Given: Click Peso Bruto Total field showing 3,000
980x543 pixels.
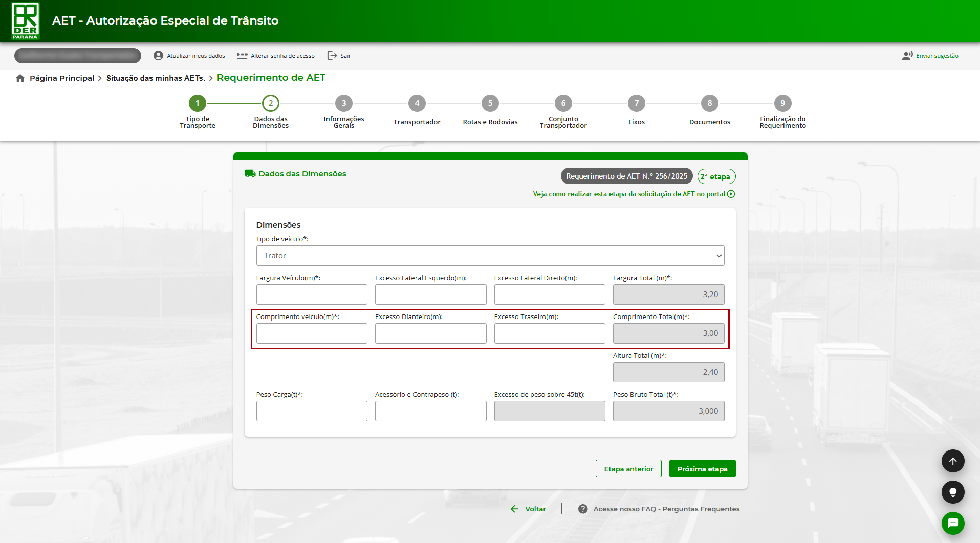Looking at the screenshot, I should click(668, 411).
